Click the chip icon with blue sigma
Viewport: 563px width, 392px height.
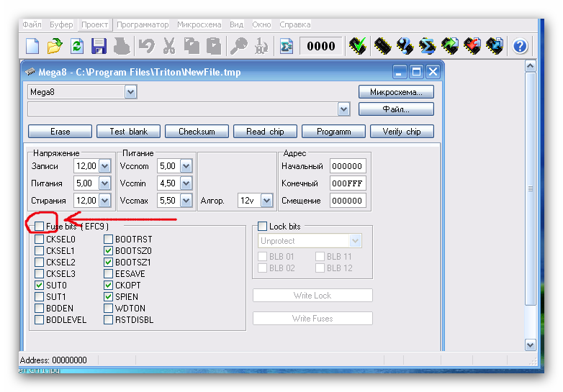pos(427,46)
